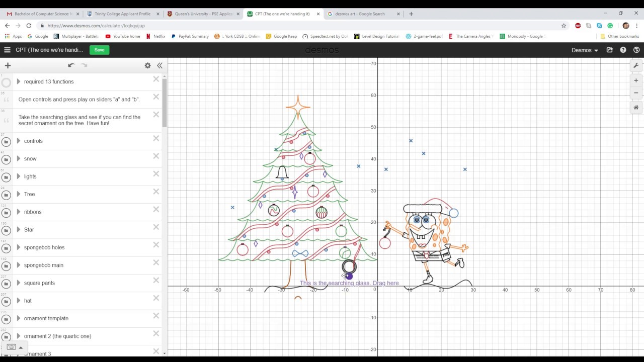The image size is (644, 362).
Task: Switch to the desmos art Google Search tab
Action: tap(363, 14)
